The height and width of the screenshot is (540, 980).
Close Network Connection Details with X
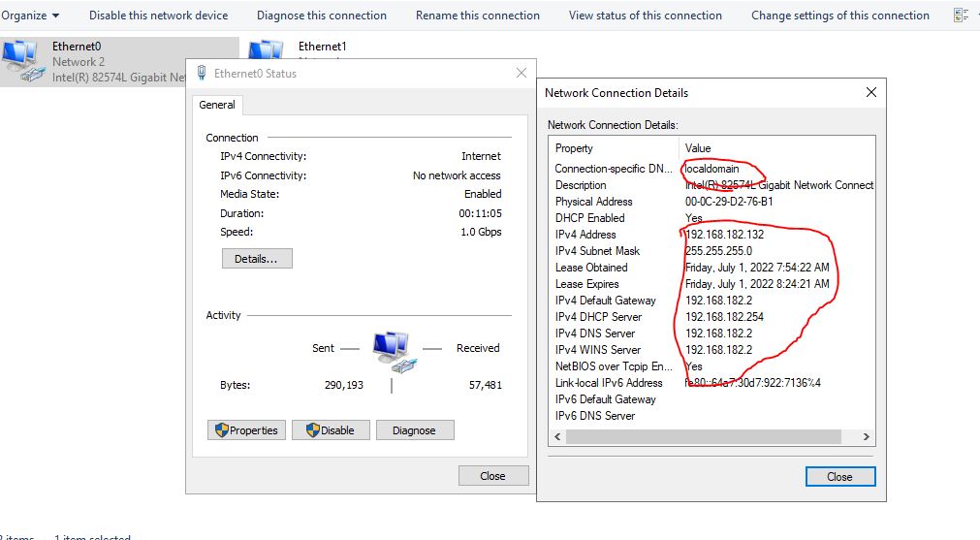click(871, 92)
